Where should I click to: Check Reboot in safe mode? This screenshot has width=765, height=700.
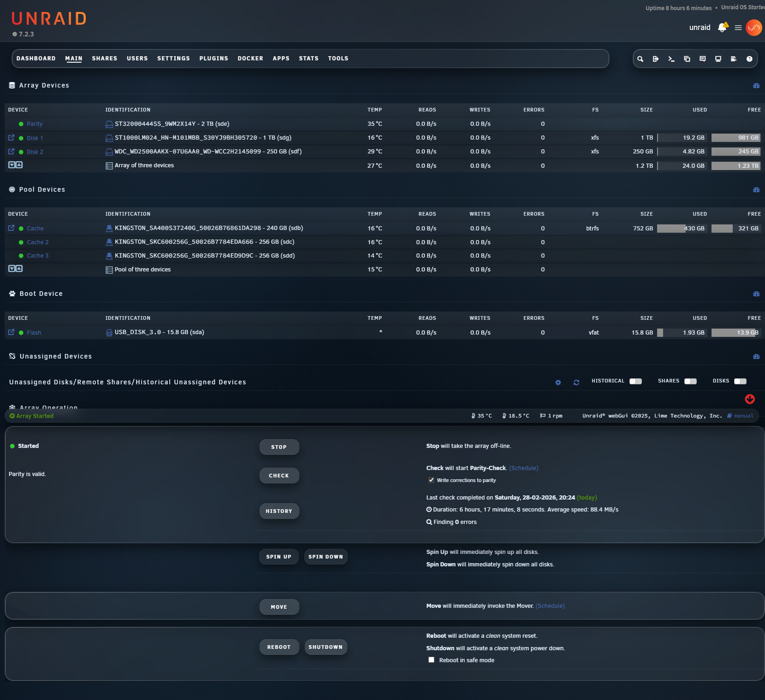432,660
